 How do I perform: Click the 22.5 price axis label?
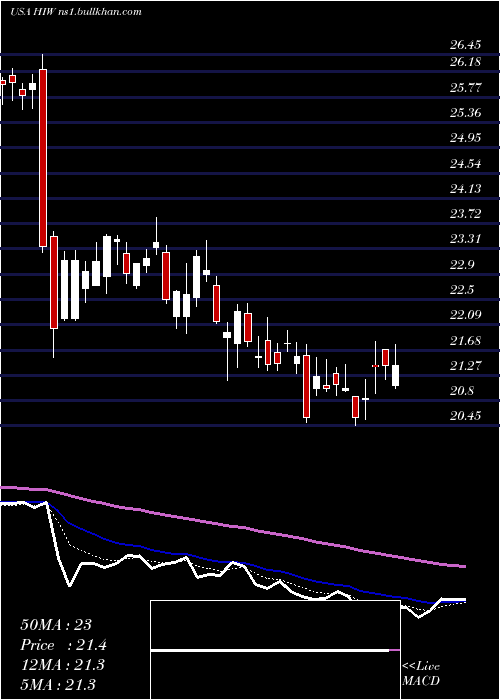[x=462, y=290]
